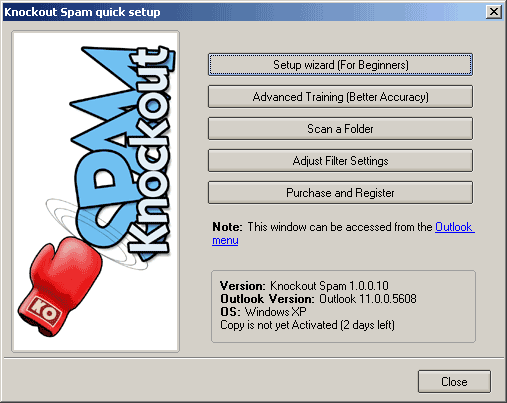507x403 pixels.
Task: Click the Knockout Spam 1.0.0.10 version text
Action: coord(329,286)
